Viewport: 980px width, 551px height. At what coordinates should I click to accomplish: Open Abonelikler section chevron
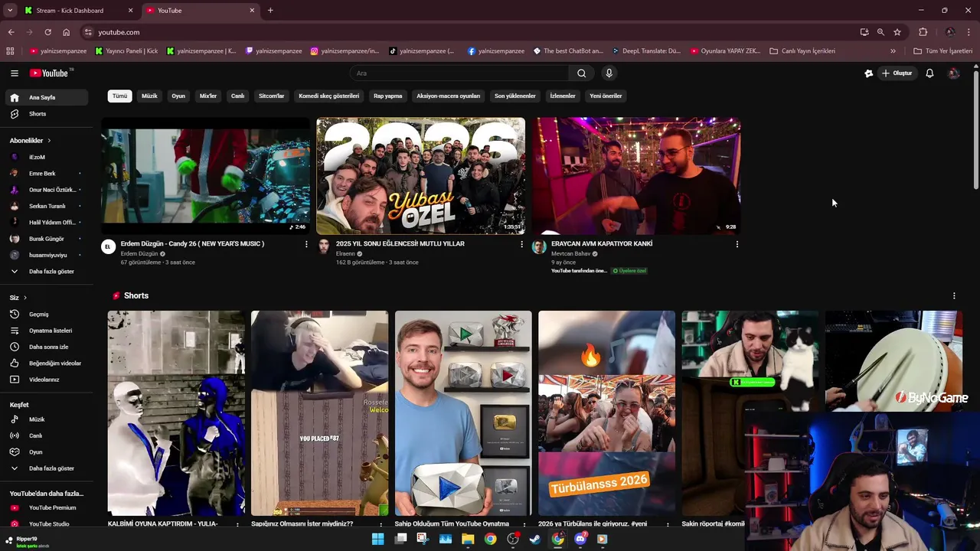[49, 141]
